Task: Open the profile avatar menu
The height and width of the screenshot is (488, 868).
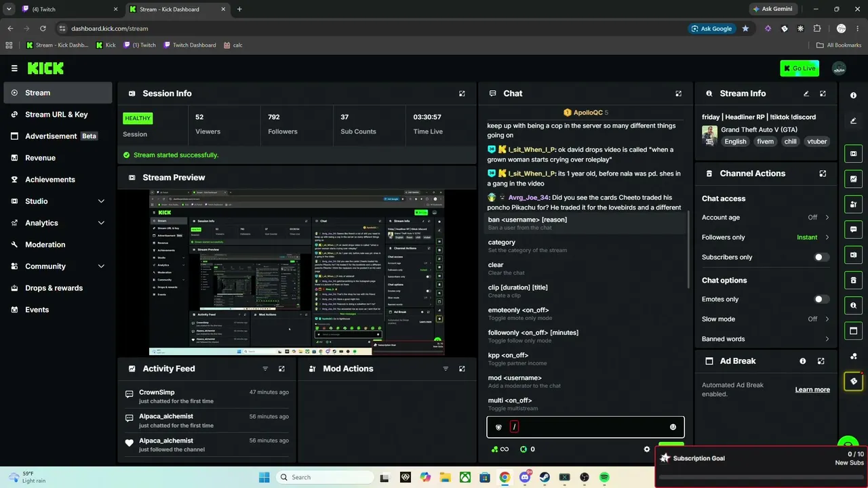Action: tap(839, 68)
